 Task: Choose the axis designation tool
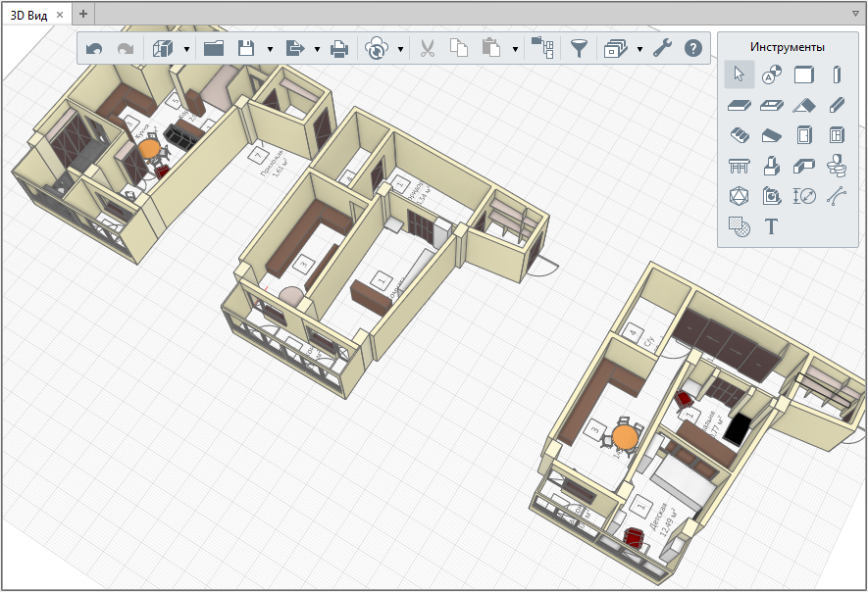772,74
